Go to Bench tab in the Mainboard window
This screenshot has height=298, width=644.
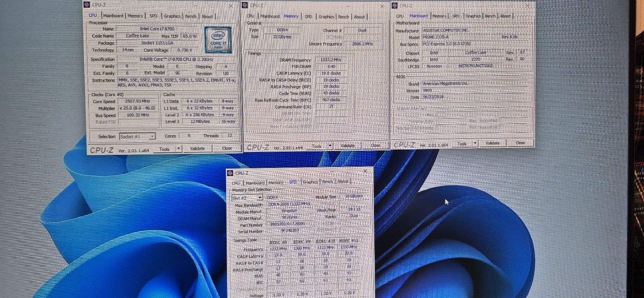[490, 16]
